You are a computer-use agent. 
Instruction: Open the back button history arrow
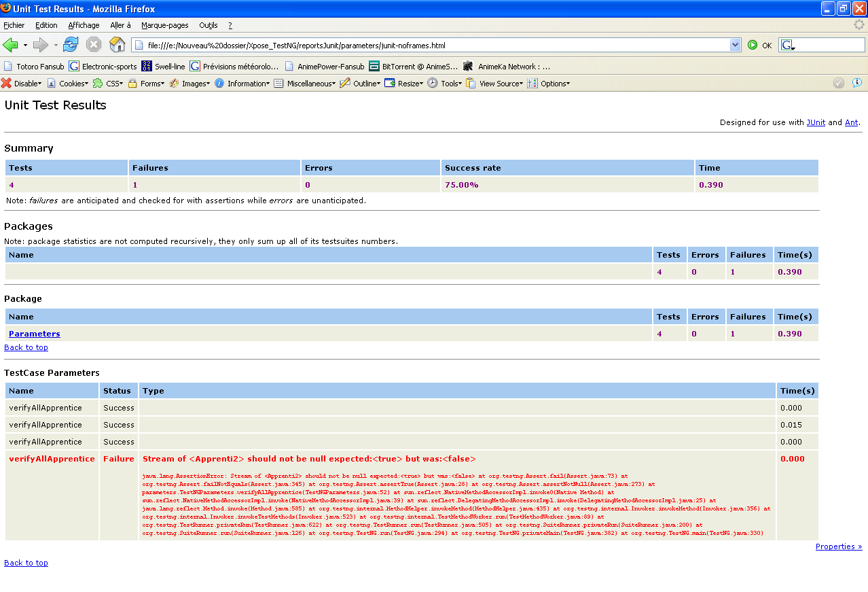click(26, 46)
